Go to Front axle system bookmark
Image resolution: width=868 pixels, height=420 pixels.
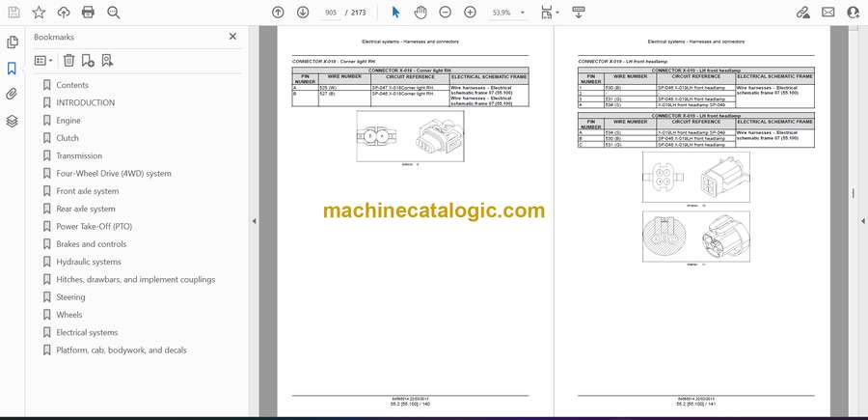coord(88,191)
